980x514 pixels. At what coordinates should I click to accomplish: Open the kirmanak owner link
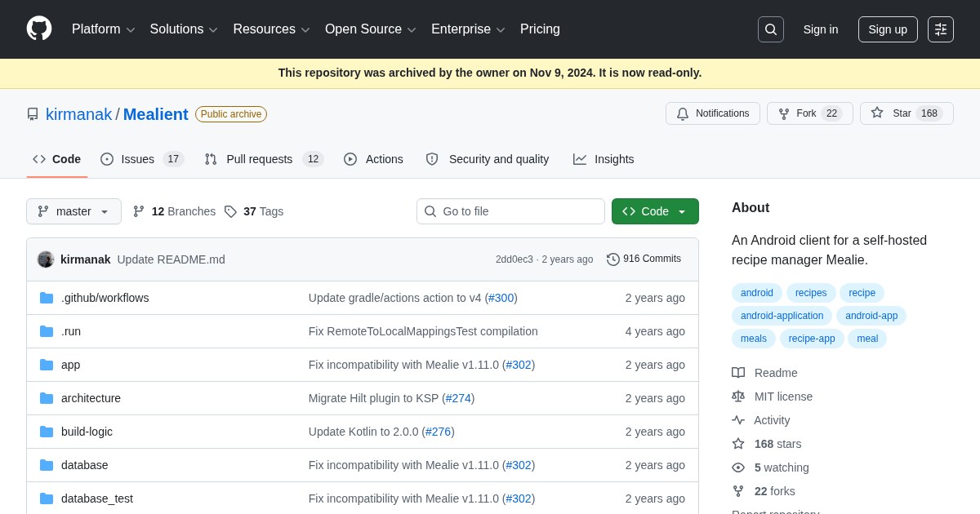[79, 114]
